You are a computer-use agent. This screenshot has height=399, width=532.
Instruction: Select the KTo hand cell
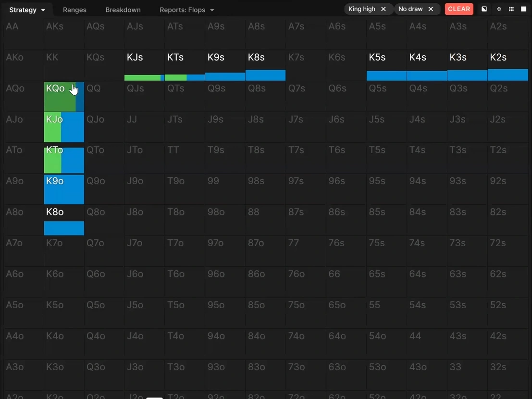64,158
